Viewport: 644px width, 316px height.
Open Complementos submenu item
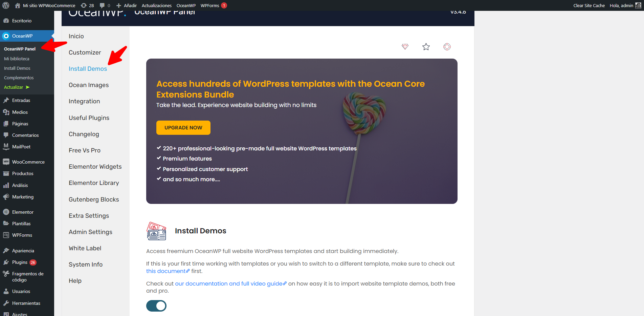(19, 78)
